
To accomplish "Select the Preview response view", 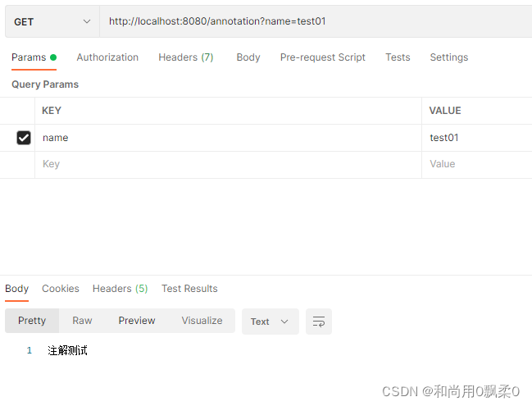I will tap(137, 321).
